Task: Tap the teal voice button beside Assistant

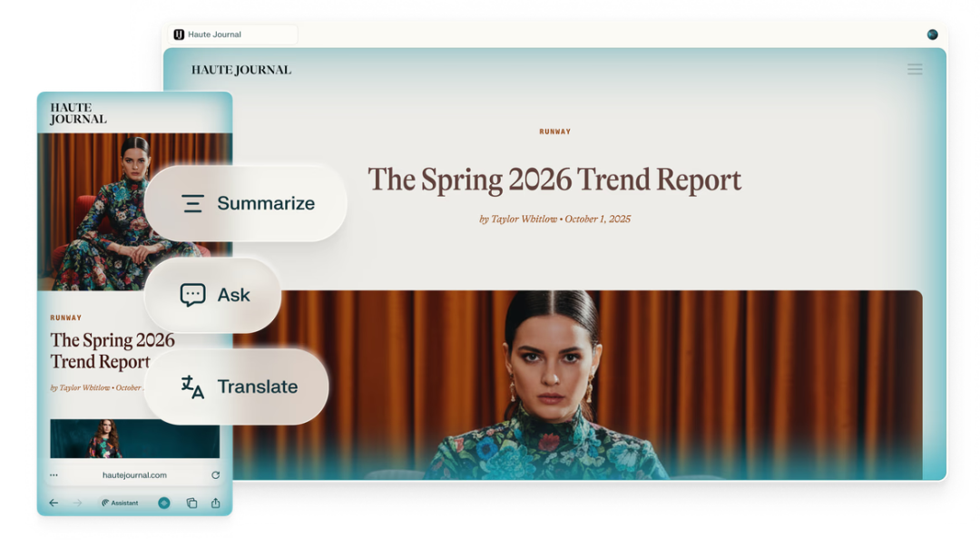Action: click(x=164, y=503)
